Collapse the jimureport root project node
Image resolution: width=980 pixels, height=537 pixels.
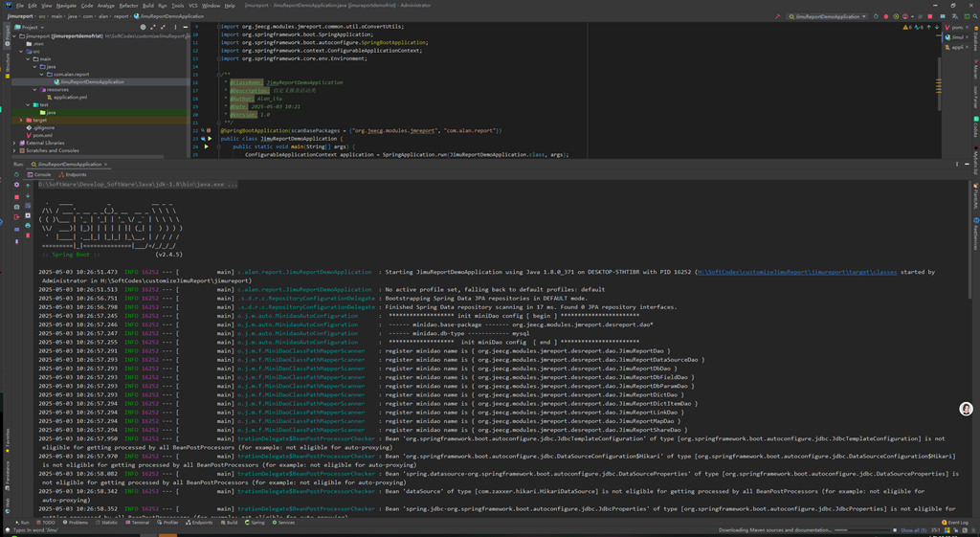[14, 36]
